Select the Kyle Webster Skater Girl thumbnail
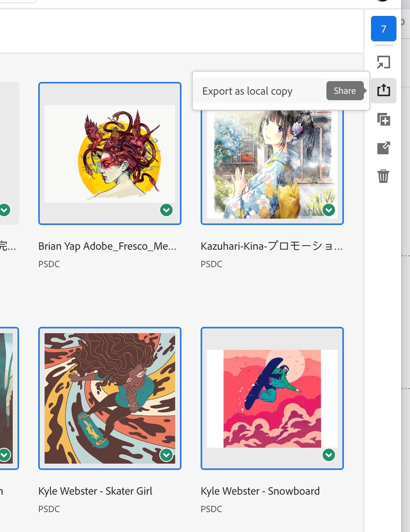Image resolution: width=410 pixels, height=532 pixels. 110,398
